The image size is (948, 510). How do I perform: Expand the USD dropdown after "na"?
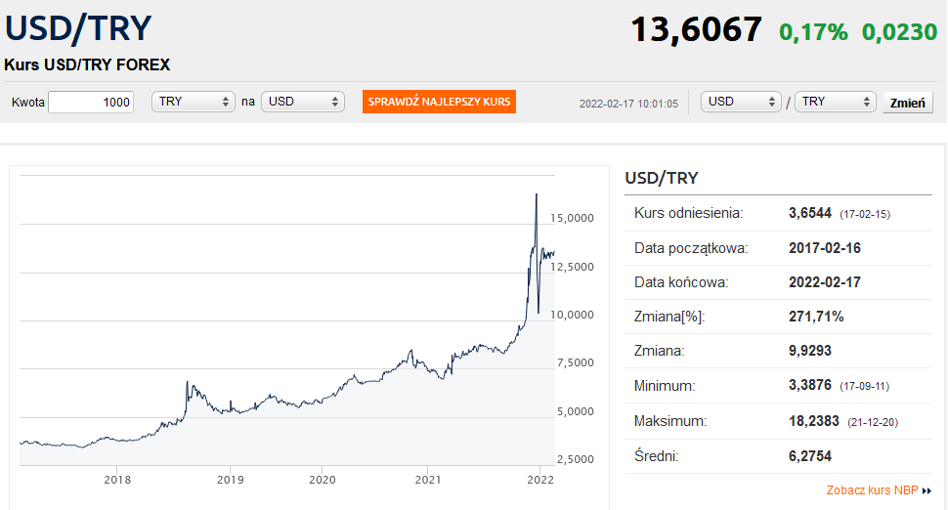[303, 102]
